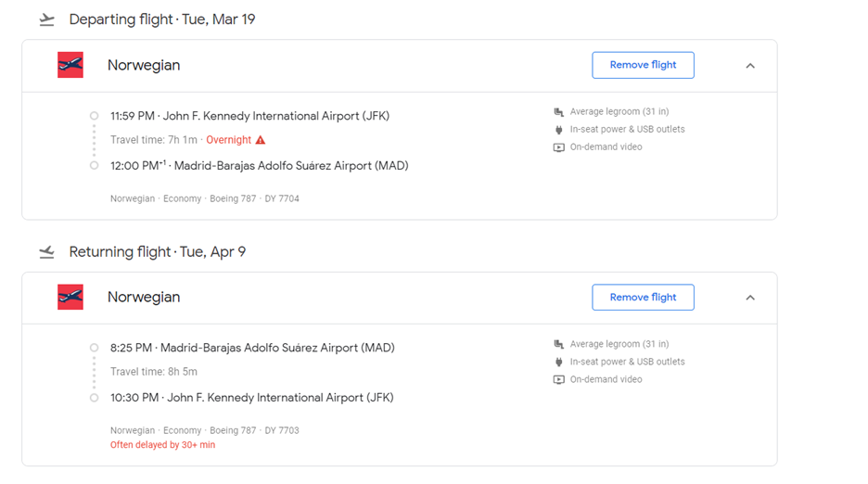Click departing flight number DY 7704
This screenshot has width=868, height=484.
(x=282, y=198)
